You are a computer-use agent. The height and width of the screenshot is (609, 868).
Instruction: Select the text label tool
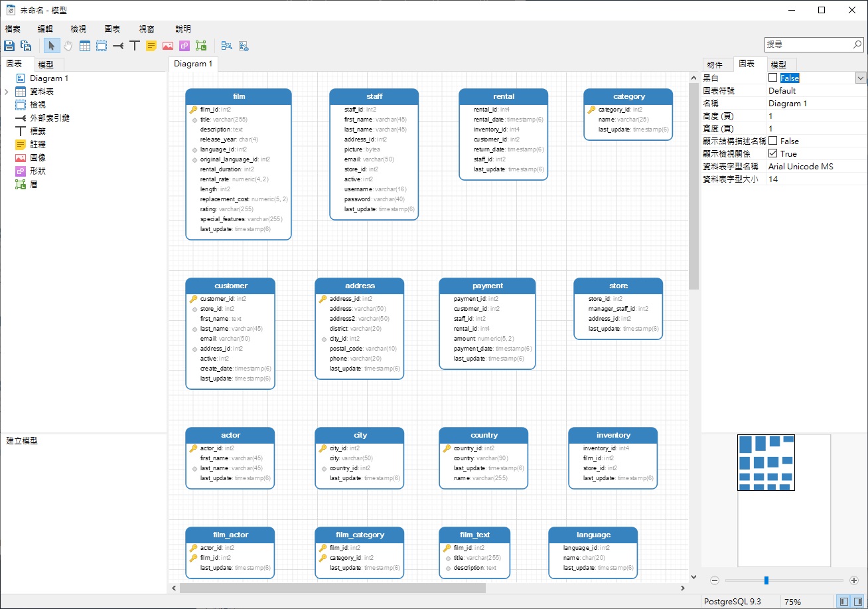click(x=135, y=46)
